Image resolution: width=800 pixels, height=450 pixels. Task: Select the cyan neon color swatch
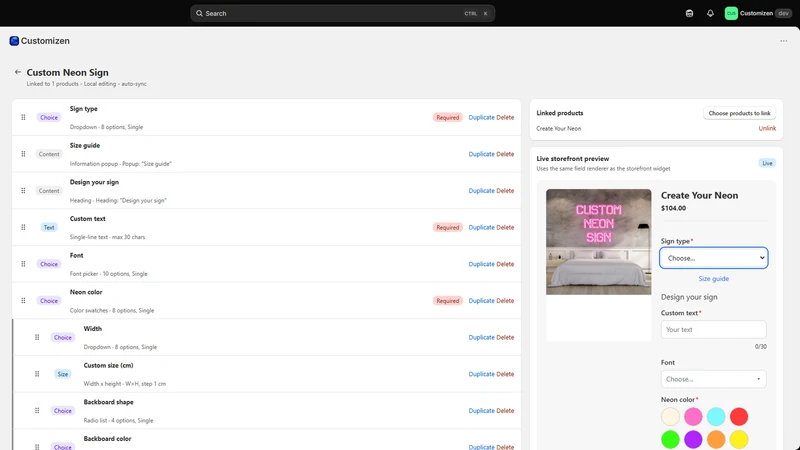(x=716, y=417)
